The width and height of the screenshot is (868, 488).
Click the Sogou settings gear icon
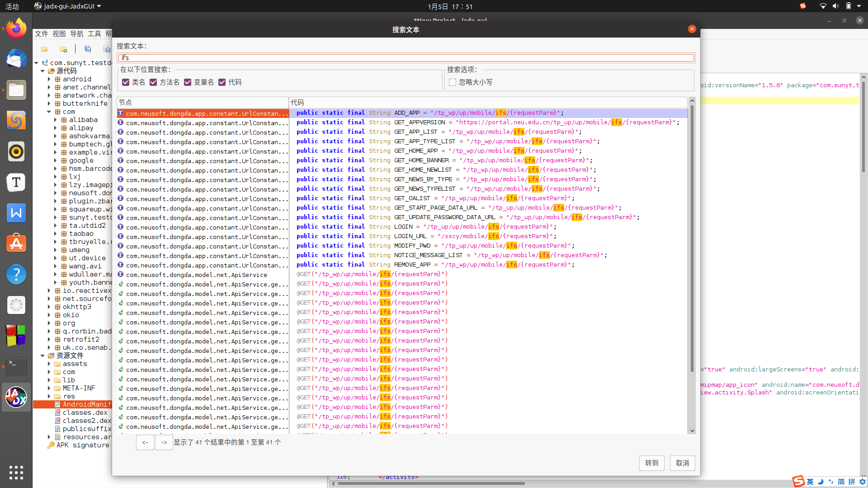click(x=863, y=482)
